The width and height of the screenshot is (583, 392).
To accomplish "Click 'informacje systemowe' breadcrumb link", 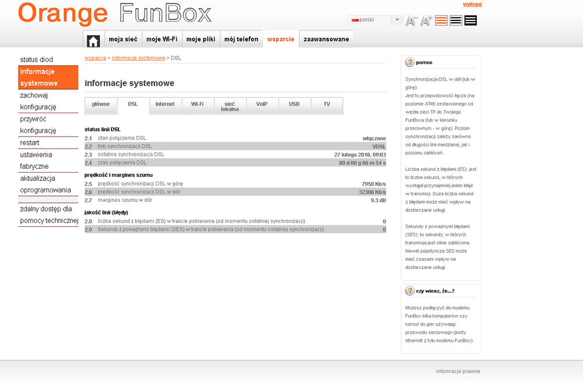I will coord(138,58).
